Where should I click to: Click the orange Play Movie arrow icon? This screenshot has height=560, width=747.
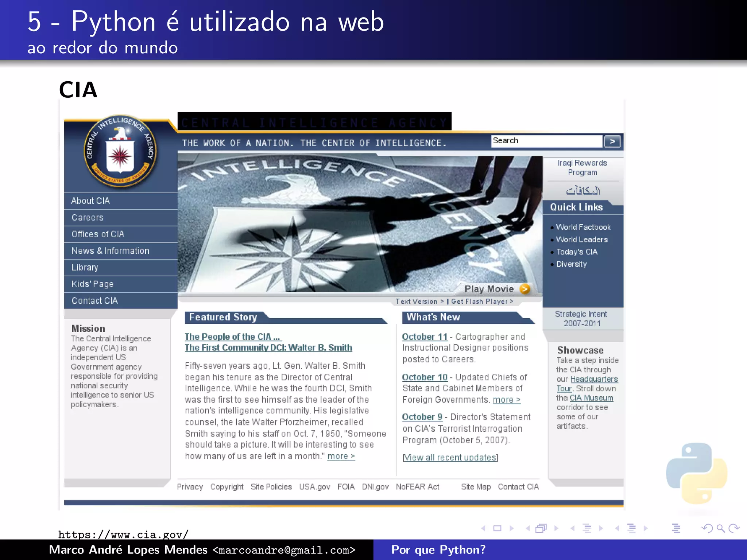(525, 289)
